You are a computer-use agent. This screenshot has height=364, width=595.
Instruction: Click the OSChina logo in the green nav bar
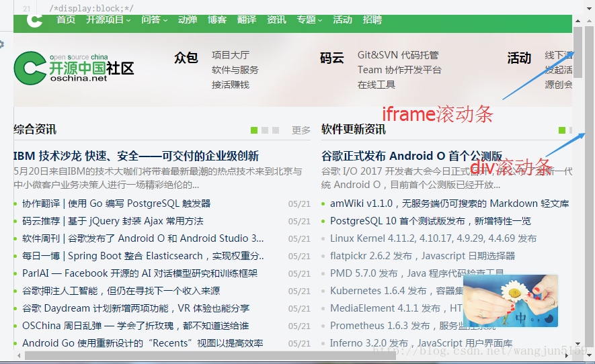click(34, 20)
